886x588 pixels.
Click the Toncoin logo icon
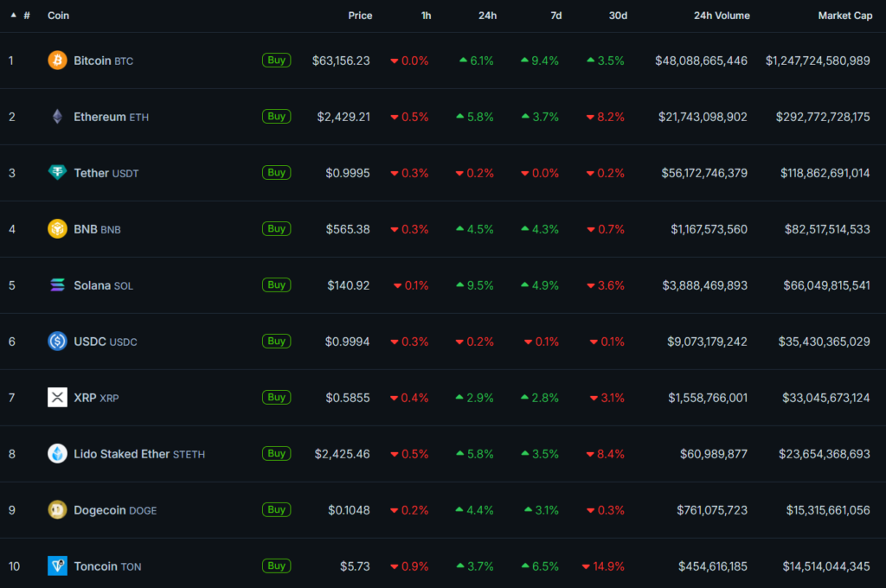coord(57,566)
